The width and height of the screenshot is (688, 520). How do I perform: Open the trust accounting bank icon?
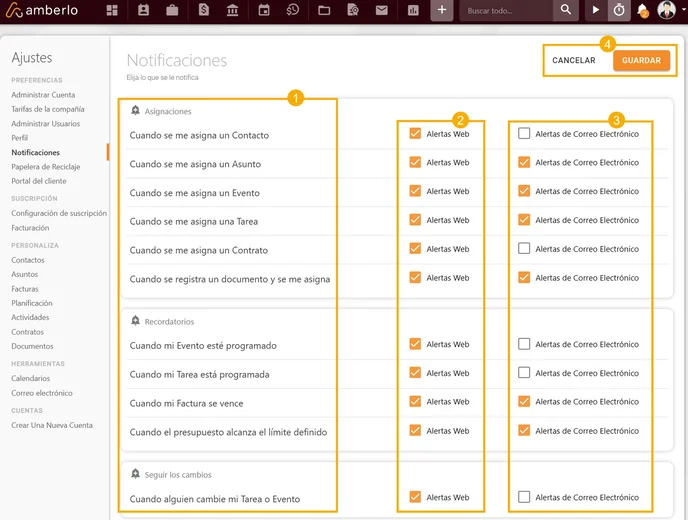click(x=233, y=10)
